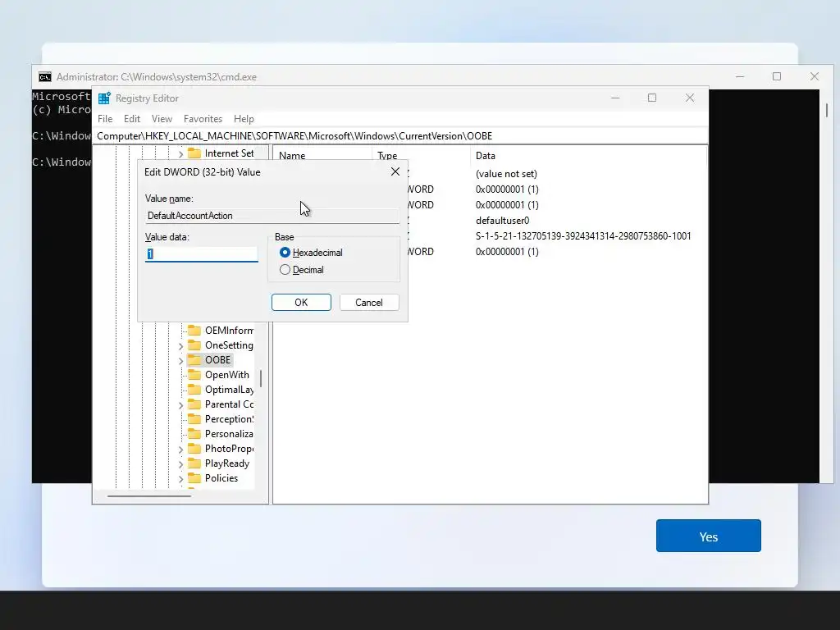Close the Edit DWORD dialog

pyautogui.click(x=395, y=171)
